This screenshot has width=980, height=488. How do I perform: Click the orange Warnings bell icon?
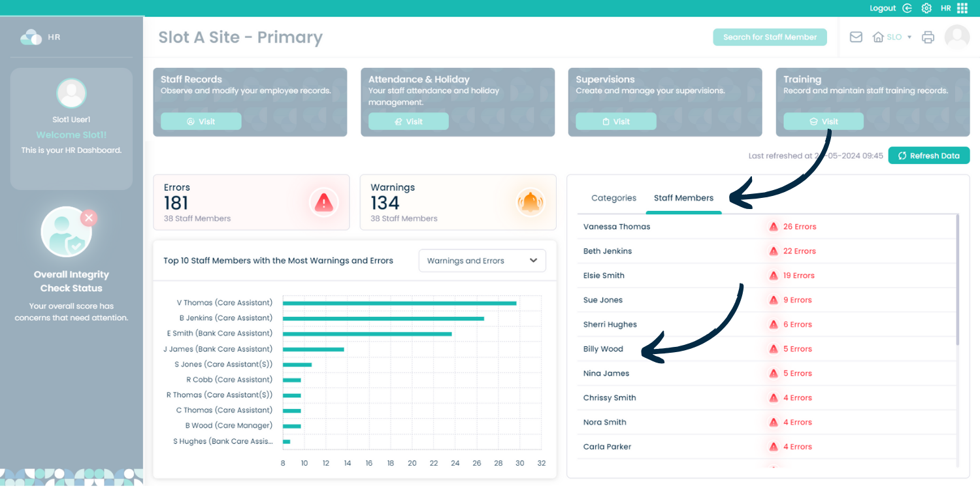[x=531, y=203]
